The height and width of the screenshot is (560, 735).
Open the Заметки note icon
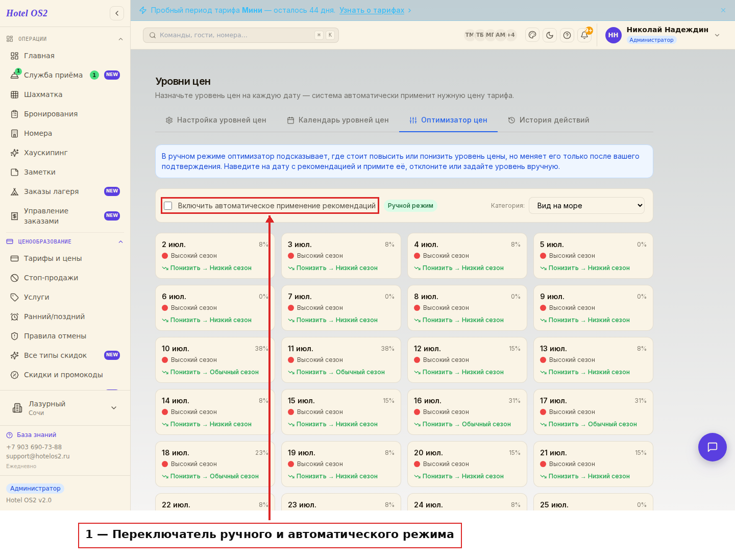click(x=14, y=172)
